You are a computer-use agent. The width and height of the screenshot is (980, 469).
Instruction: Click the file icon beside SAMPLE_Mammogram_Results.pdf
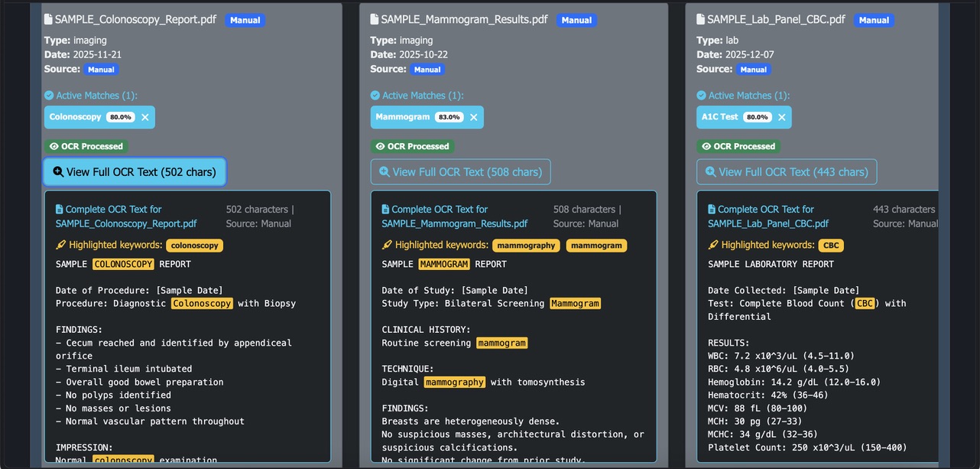pyautogui.click(x=375, y=19)
